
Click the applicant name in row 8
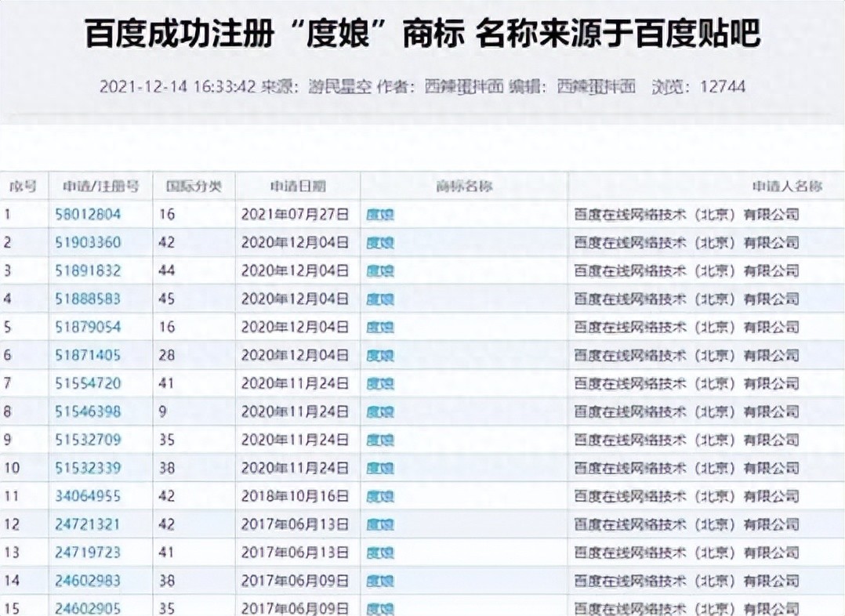click(686, 411)
